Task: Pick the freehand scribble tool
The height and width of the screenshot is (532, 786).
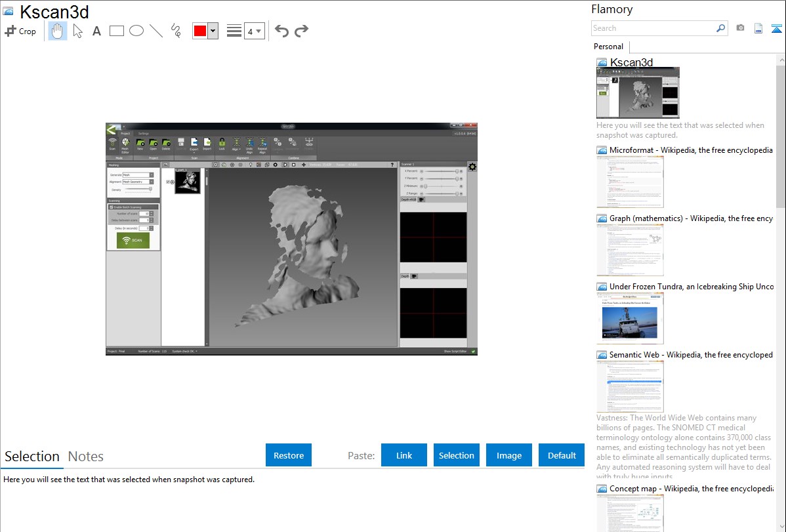Action: coord(176,31)
